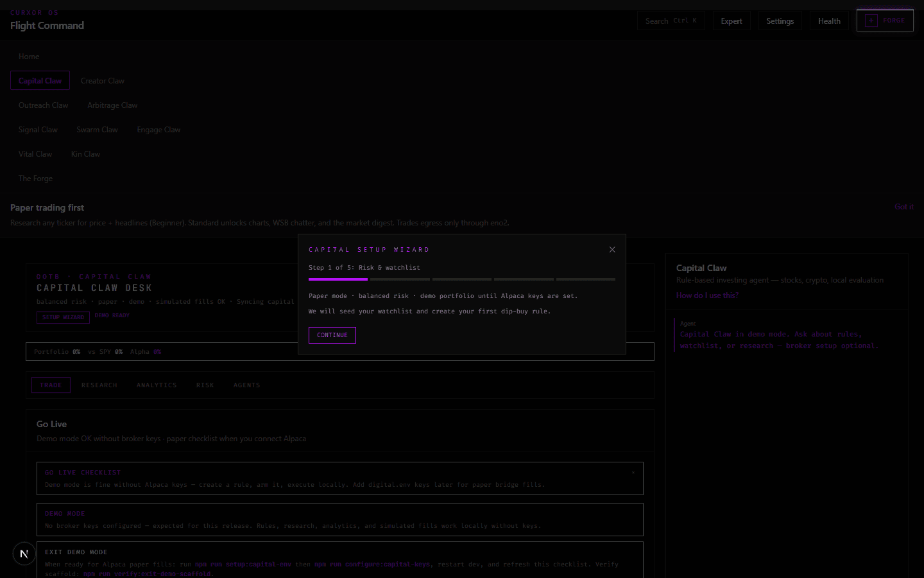Click the 'Step 1 of 5: Risk & watchlist' text

(364, 268)
